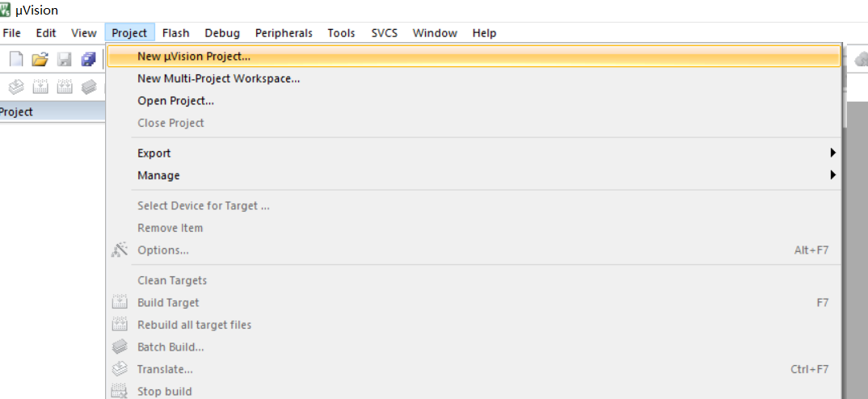Open the Help menu

[x=484, y=33]
